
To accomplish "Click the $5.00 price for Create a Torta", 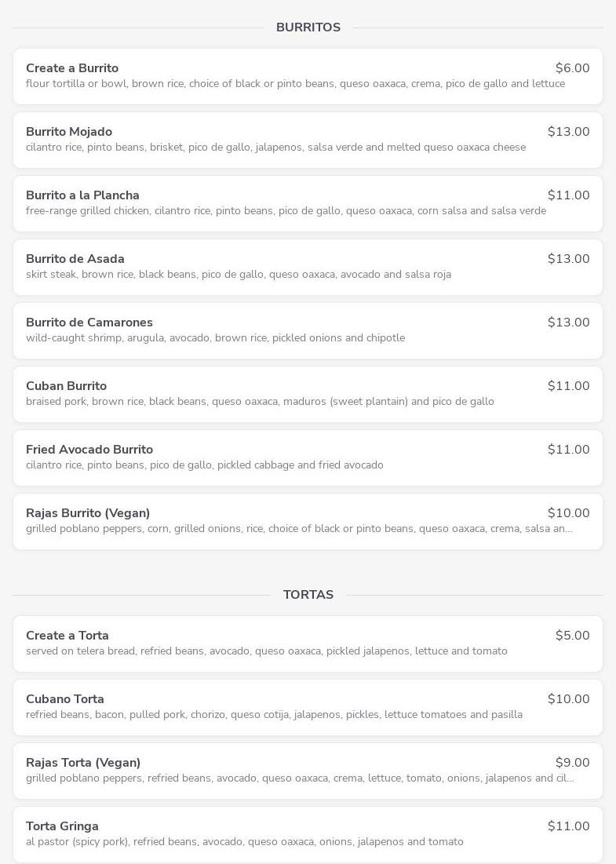I will tap(572, 636).
